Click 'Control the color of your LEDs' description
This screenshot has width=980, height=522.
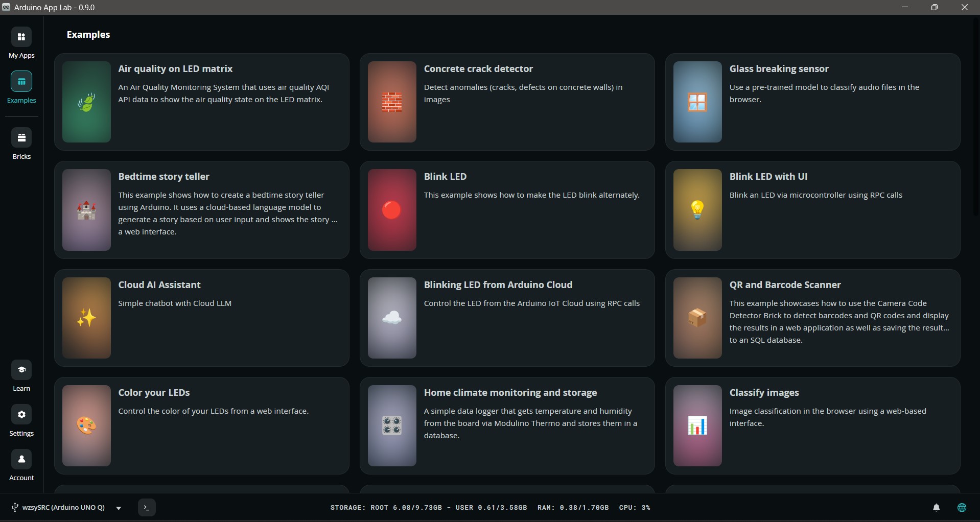[214, 411]
